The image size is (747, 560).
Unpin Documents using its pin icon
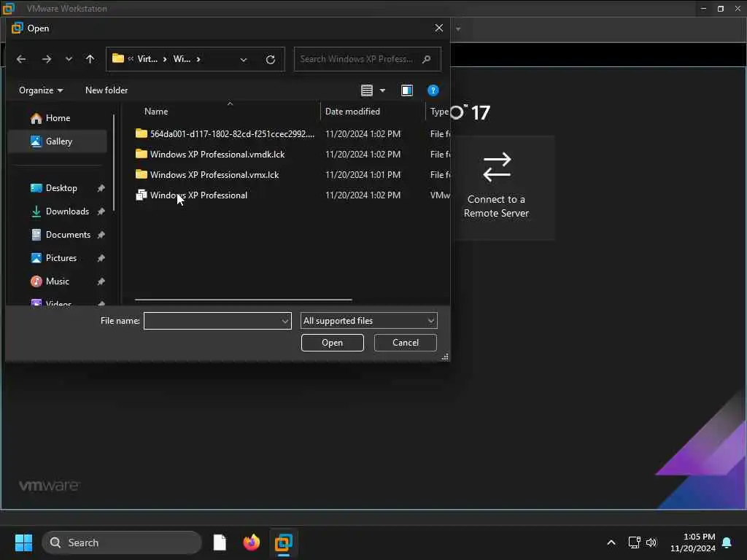101,235
